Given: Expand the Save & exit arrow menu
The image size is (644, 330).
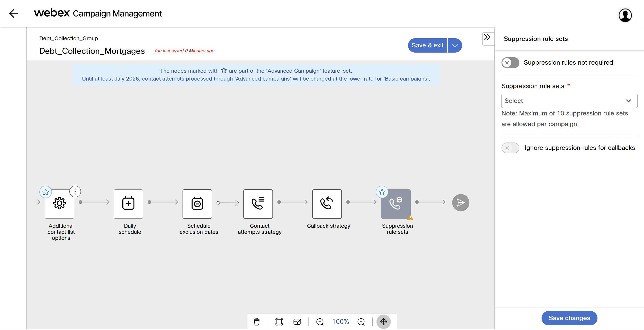Looking at the screenshot, I should 455,45.
